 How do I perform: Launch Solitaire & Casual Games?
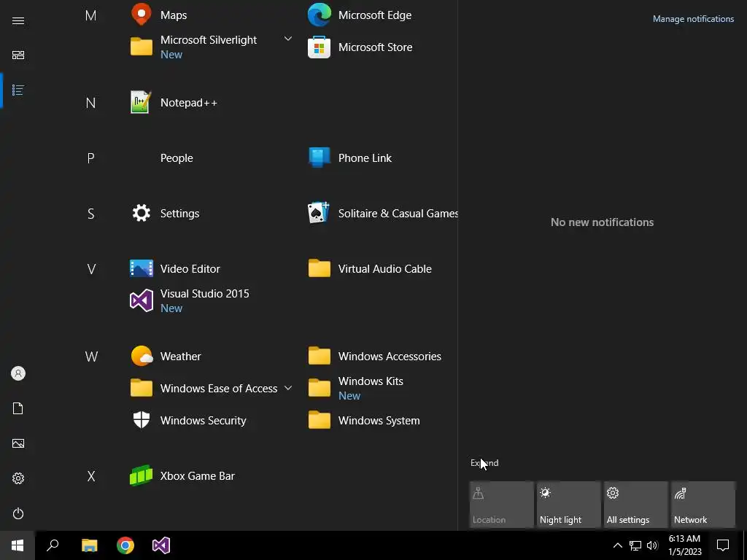tap(383, 214)
